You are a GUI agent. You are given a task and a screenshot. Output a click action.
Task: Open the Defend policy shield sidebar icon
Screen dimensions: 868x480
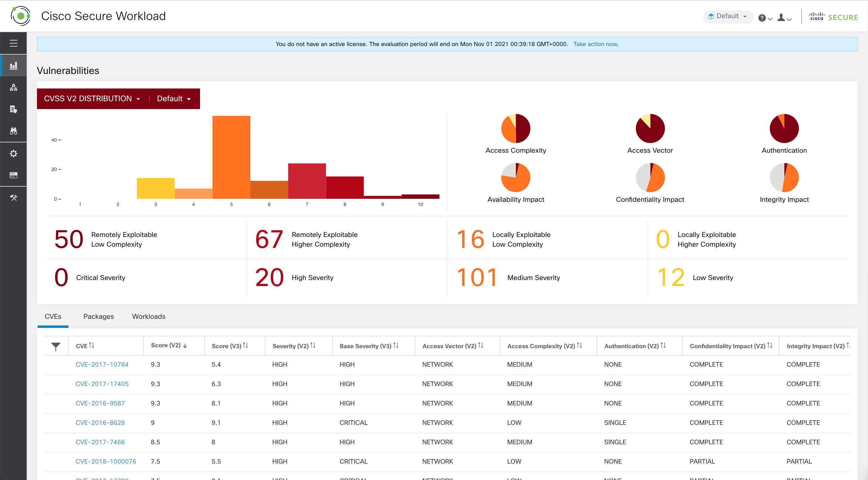(13, 109)
